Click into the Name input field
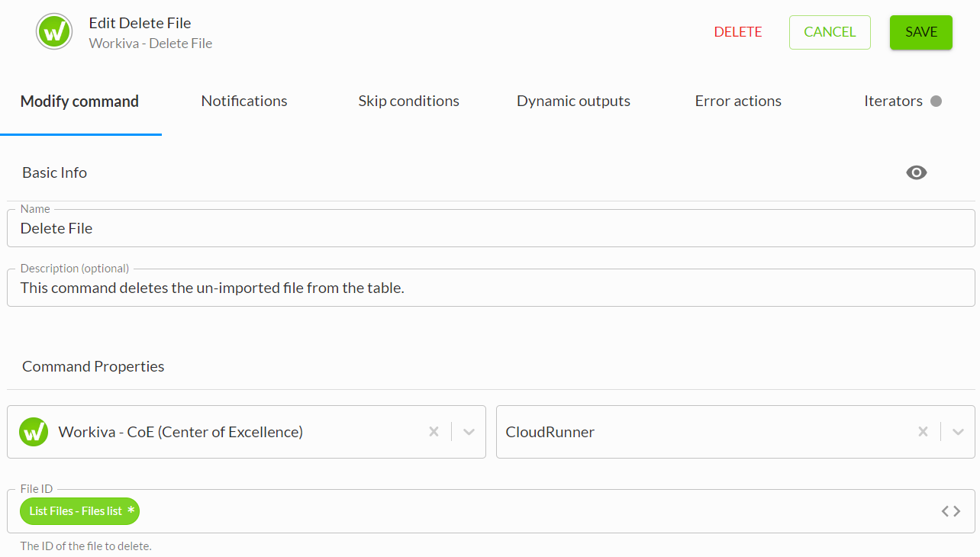Viewport: 980px width, 557px height. point(491,228)
